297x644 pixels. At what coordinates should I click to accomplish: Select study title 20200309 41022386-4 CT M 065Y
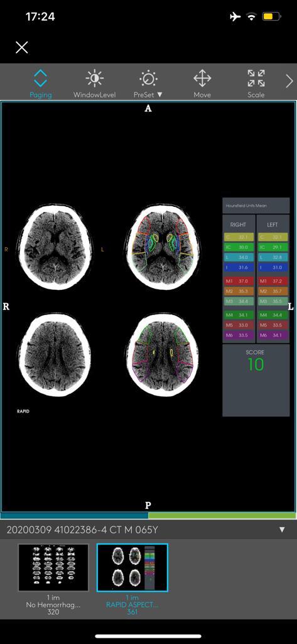point(82,530)
